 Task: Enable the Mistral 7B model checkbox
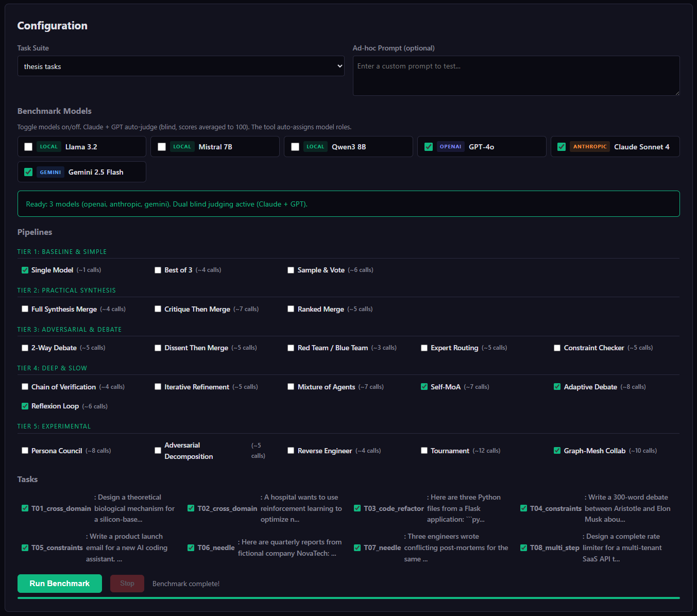(x=162, y=147)
